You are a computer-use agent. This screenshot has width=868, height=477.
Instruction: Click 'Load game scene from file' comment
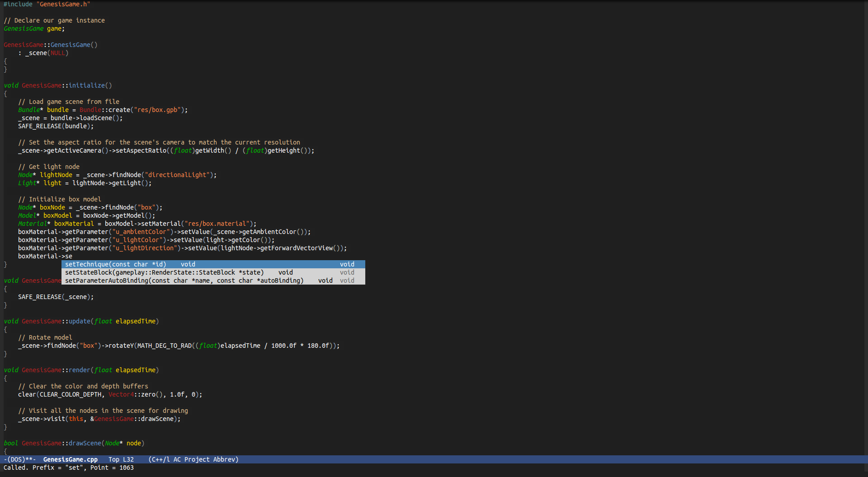69,102
